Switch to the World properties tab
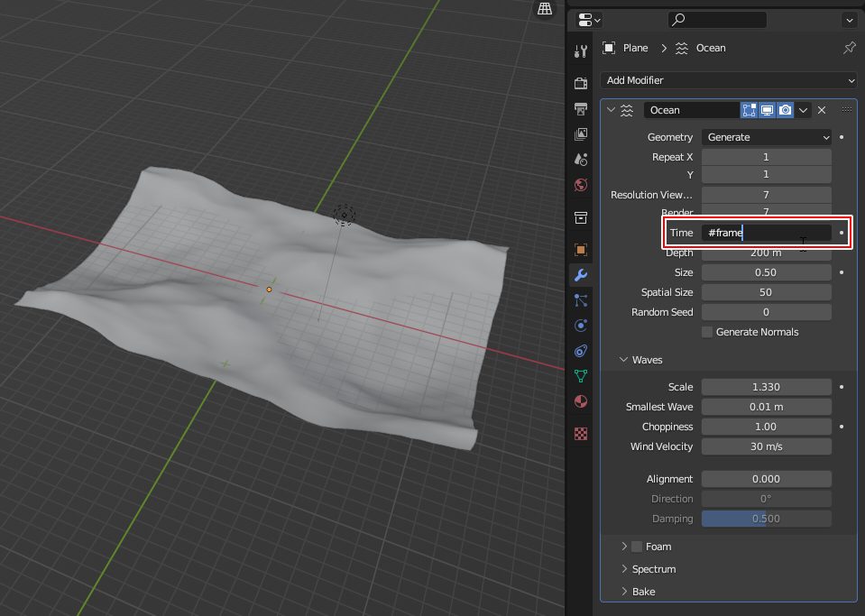Screen dimensions: 865x616 pyautogui.click(x=581, y=185)
